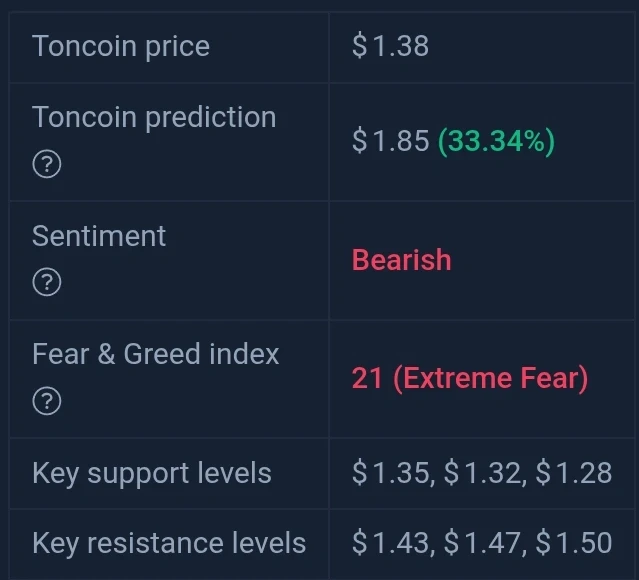Select the $1.35 support level

pyautogui.click(x=390, y=473)
